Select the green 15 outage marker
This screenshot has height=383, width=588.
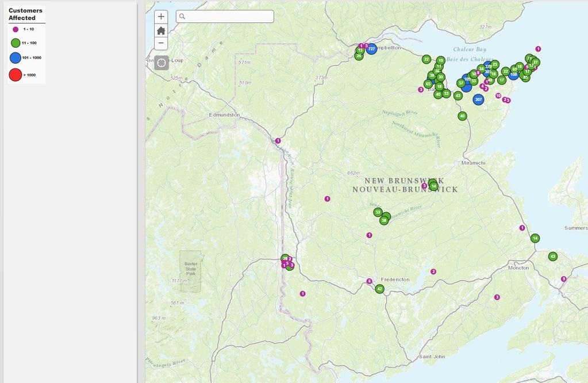tap(360, 50)
